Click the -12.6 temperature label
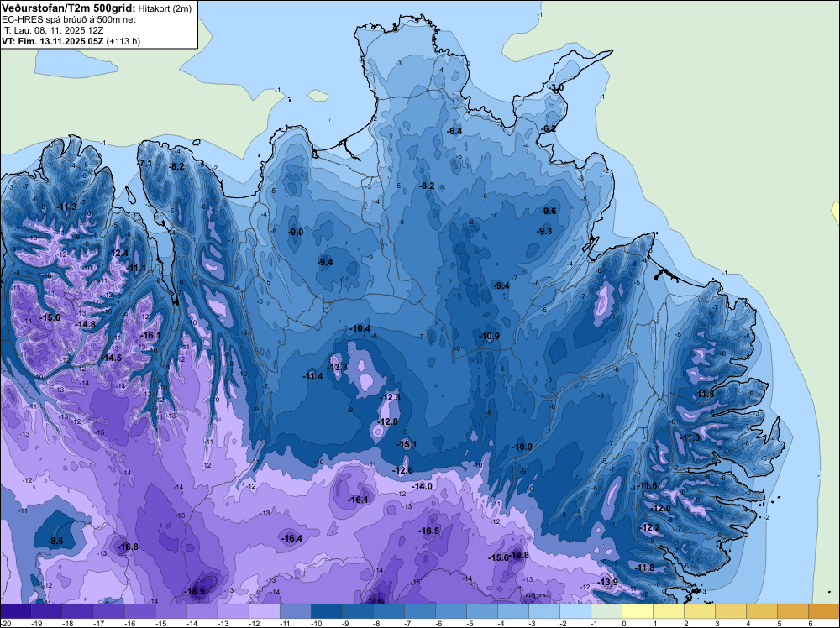The width and height of the screenshot is (840, 628). click(403, 470)
